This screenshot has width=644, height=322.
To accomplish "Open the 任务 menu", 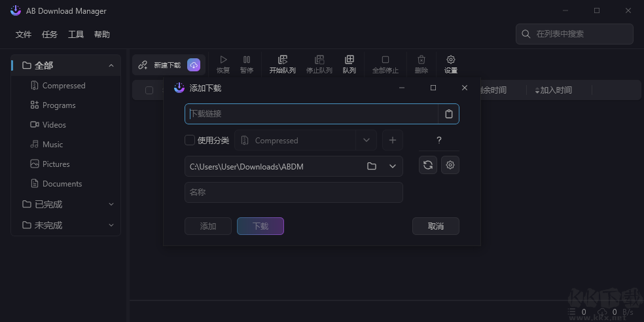I will tap(50, 35).
